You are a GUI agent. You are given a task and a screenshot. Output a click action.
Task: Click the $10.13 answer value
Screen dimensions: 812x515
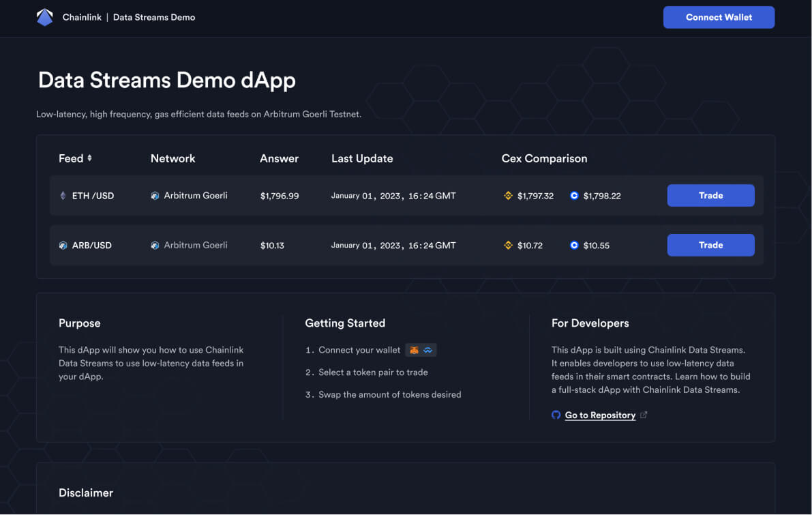(272, 246)
